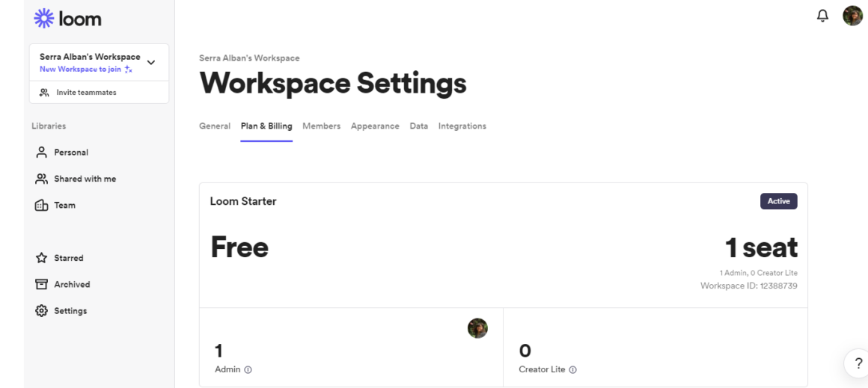Open the help question mark button
The image size is (868, 388).
coord(858,363)
